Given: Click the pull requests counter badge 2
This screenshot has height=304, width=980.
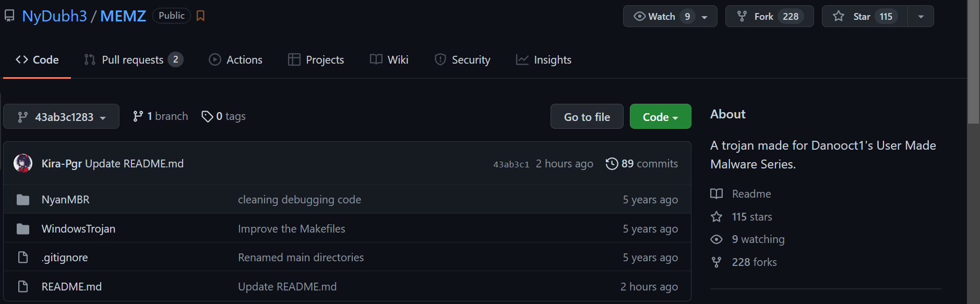Looking at the screenshot, I should click(176, 60).
